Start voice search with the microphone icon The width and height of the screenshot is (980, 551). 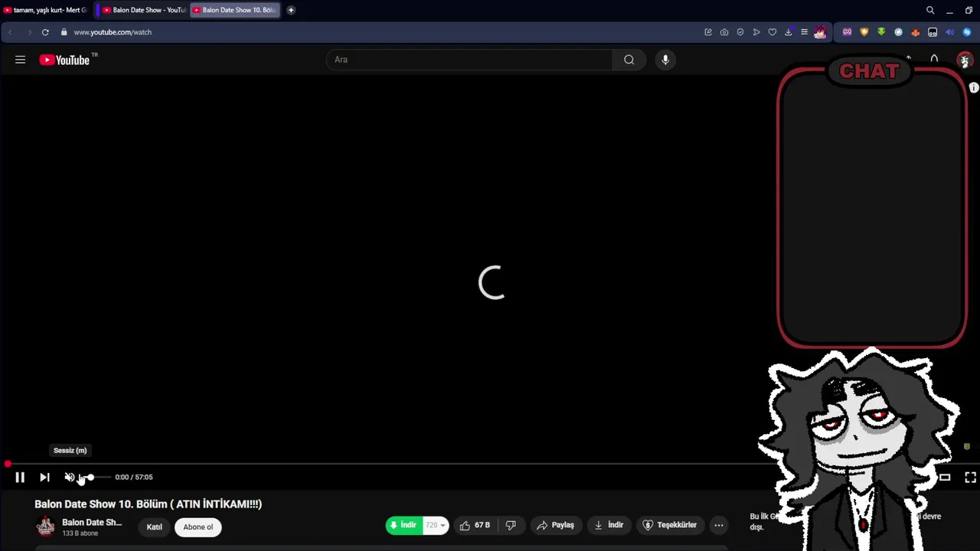tap(665, 60)
